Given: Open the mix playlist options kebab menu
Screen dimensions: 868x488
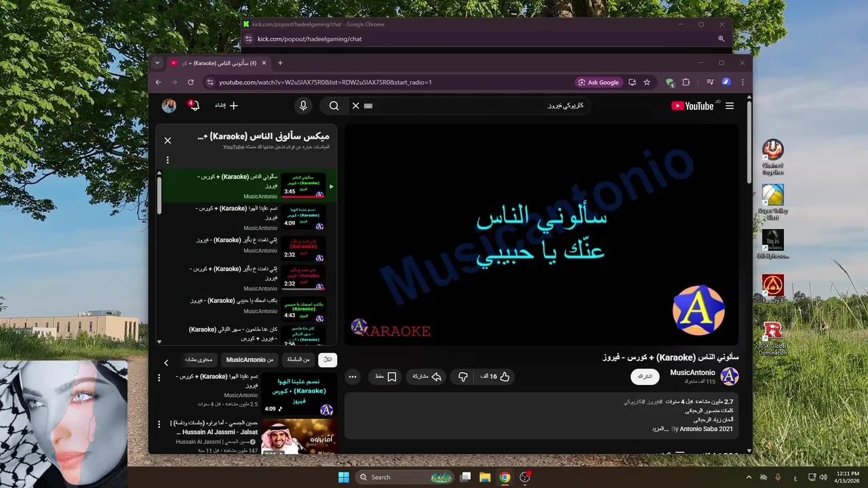Looking at the screenshot, I should point(167,161).
